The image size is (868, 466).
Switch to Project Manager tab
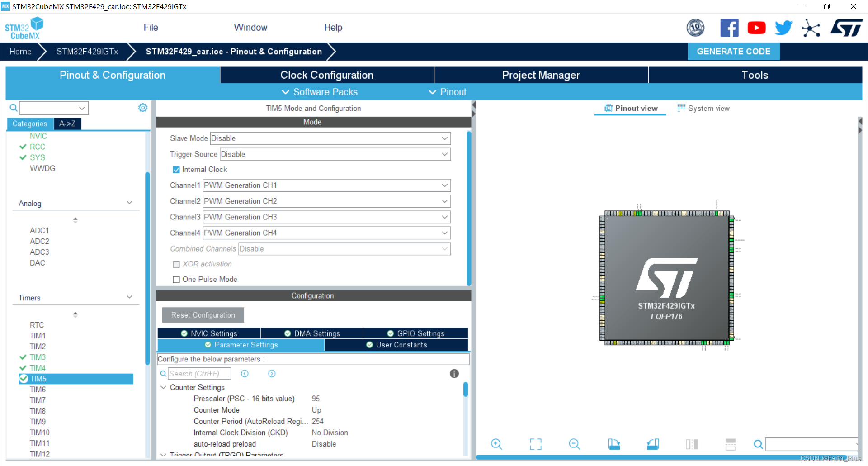[x=541, y=75]
